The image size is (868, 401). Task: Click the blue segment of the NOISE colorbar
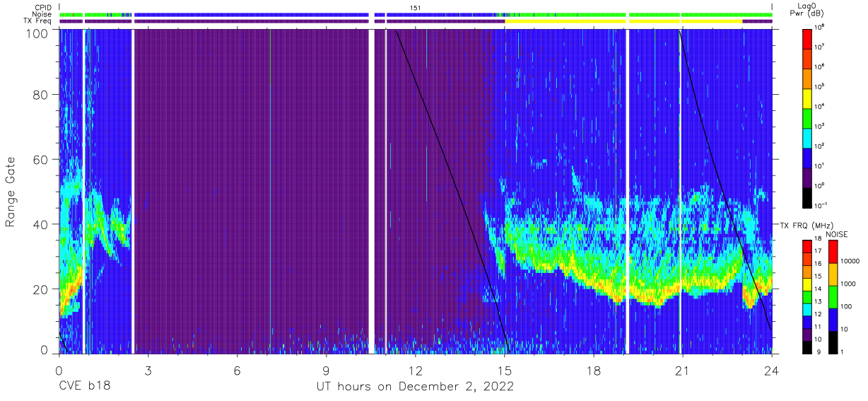[833, 319]
